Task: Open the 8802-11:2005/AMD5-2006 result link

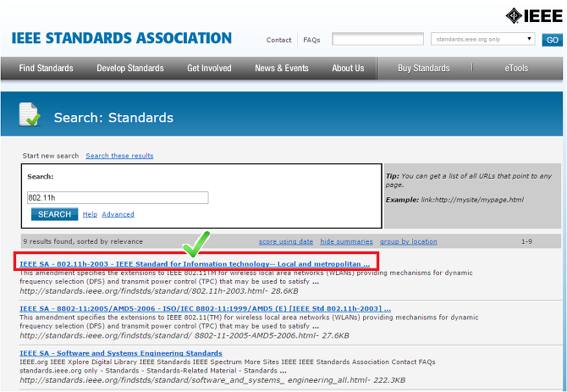Action: click(x=205, y=308)
